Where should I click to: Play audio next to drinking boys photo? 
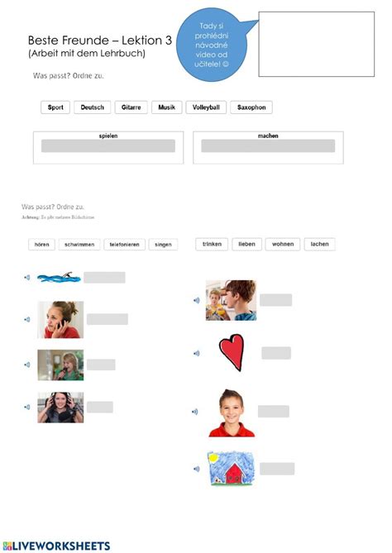(x=197, y=301)
